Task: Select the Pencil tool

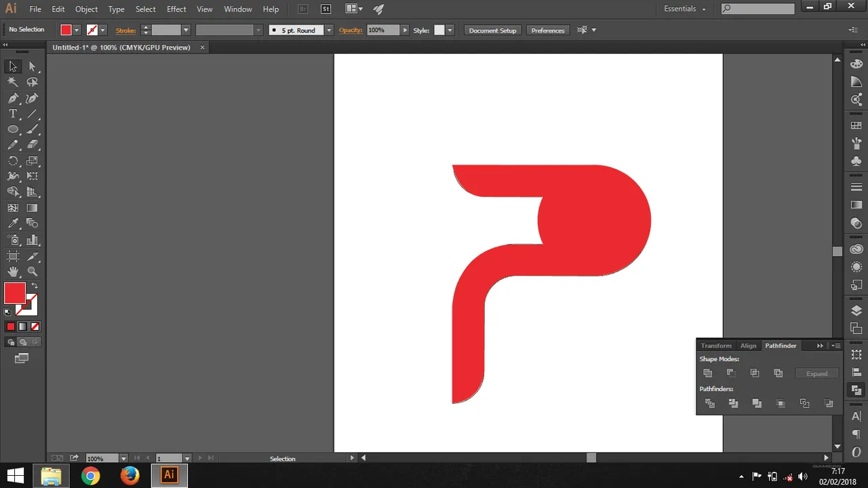Action: [x=13, y=145]
